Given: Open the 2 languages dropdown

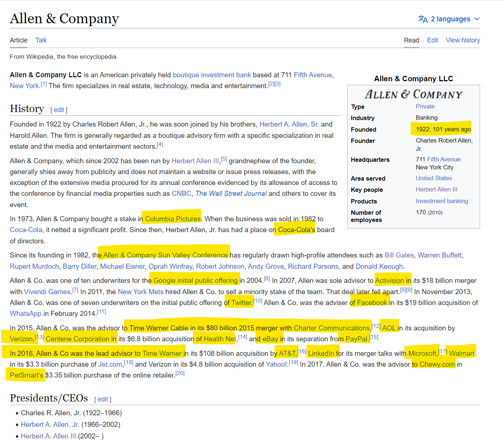Looking at the screenshot, I should [449, 19].
